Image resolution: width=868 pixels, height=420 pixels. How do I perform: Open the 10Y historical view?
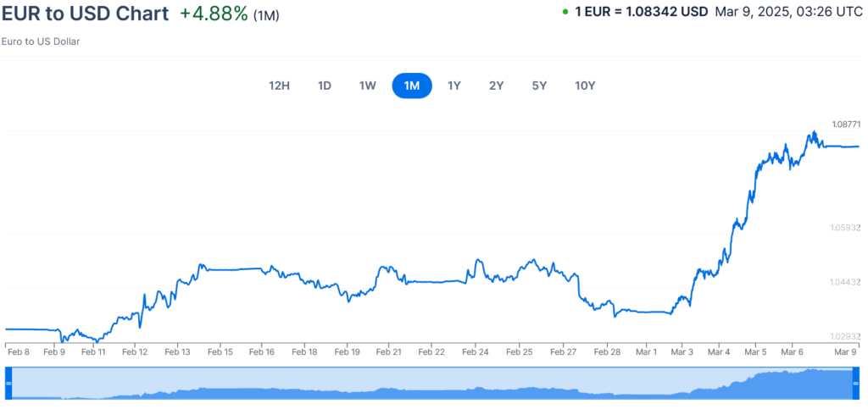[585, 86]
